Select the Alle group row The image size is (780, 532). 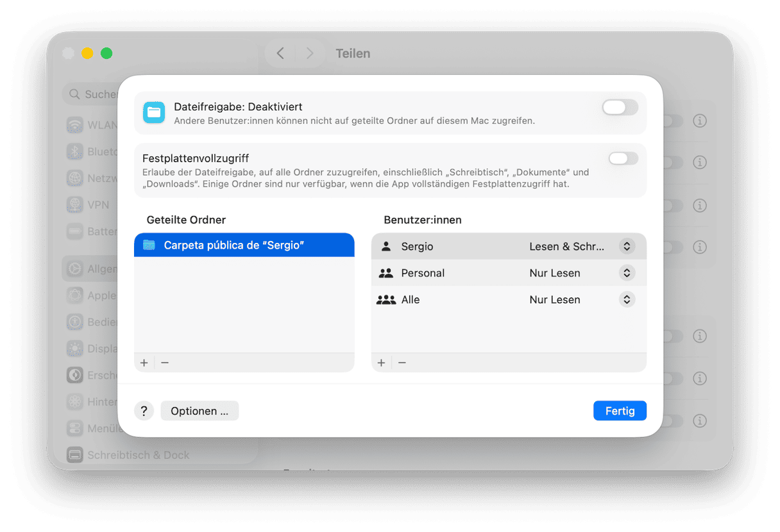click(x=509, y=299)
